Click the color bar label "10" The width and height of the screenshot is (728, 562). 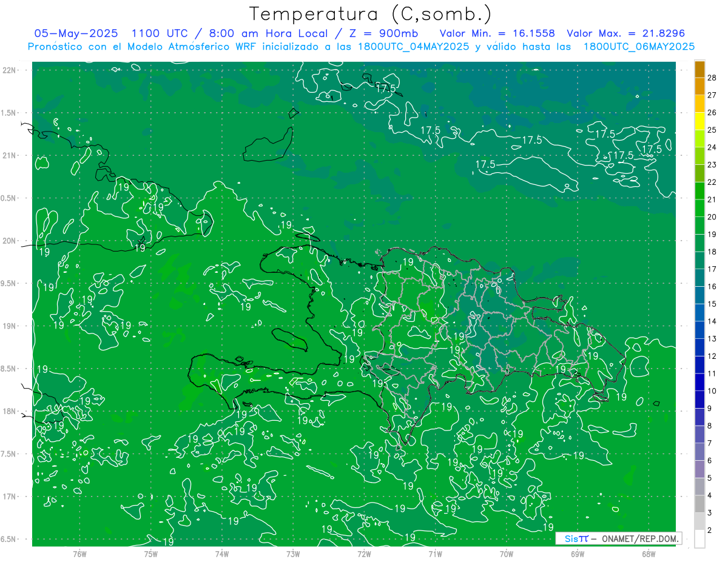click(712, 391)
